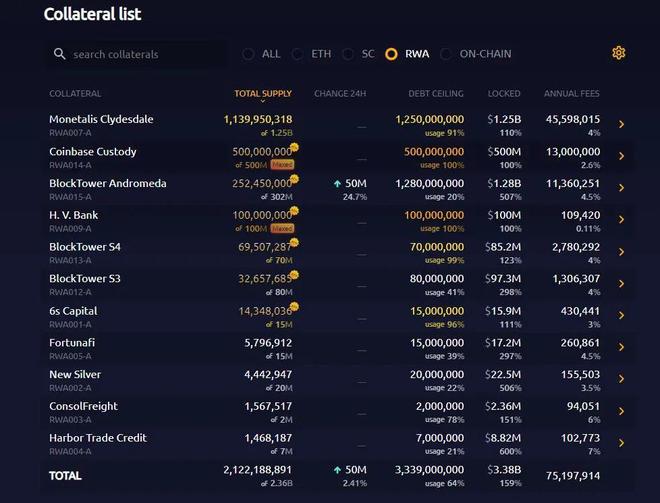Click the search magnifier icon
Screen dimensions: 660x503
pos(59,54)
